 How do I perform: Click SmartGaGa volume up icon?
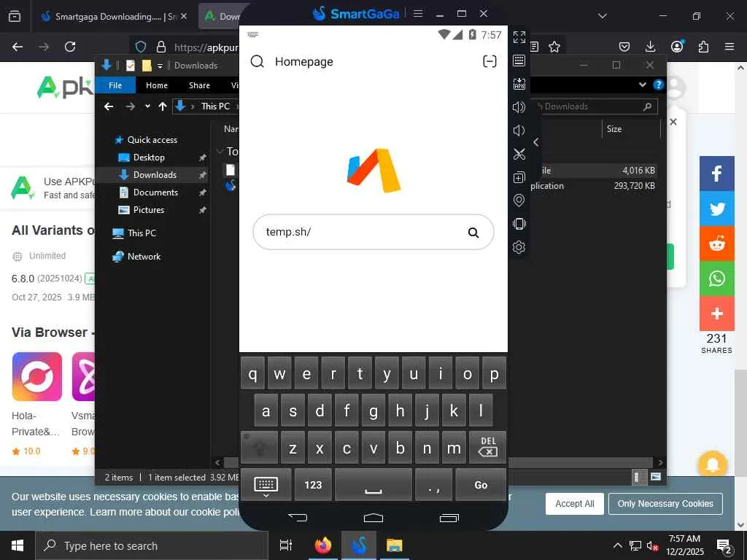pyautogui.click(x=519, y=107)
